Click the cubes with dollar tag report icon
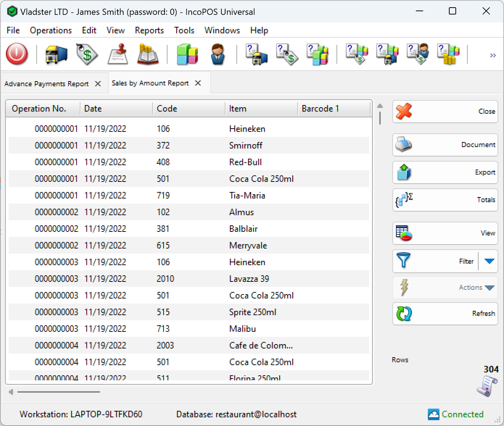The image size is (504, 426). coord(357,55)
